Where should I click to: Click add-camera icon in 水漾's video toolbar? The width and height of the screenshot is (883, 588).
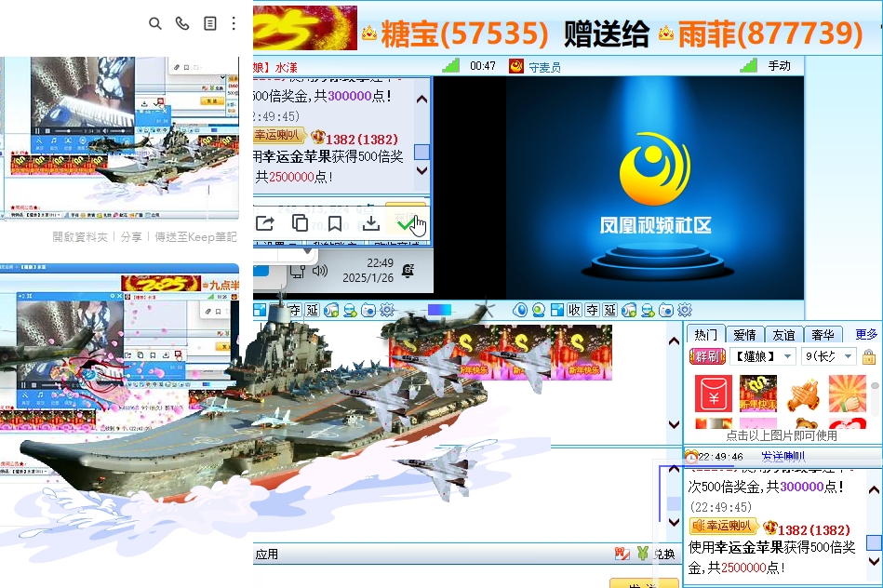point(331,310)
